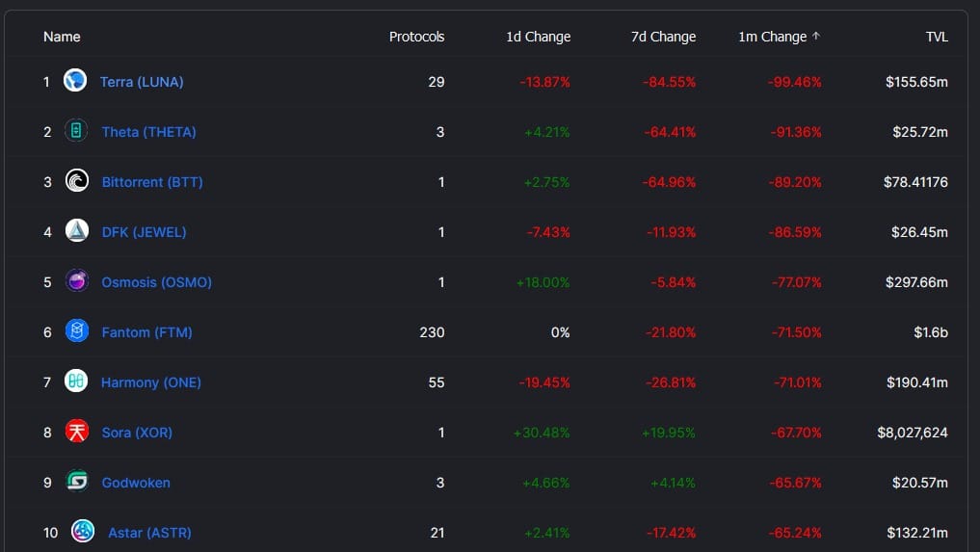This screenshot has width=980, height=552.
Task: Select Osmosis TVL value $297.66m
Action: click(916, 282)
